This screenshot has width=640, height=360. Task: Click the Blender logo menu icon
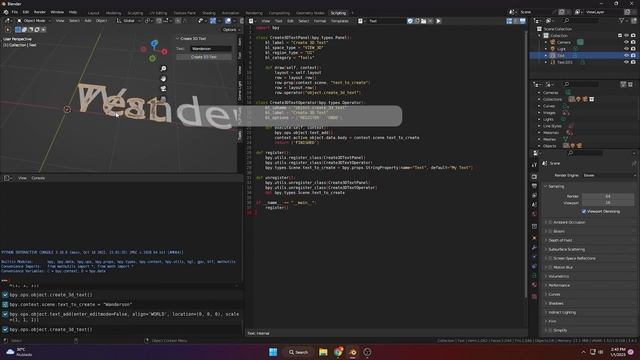(x=6, y=12)
